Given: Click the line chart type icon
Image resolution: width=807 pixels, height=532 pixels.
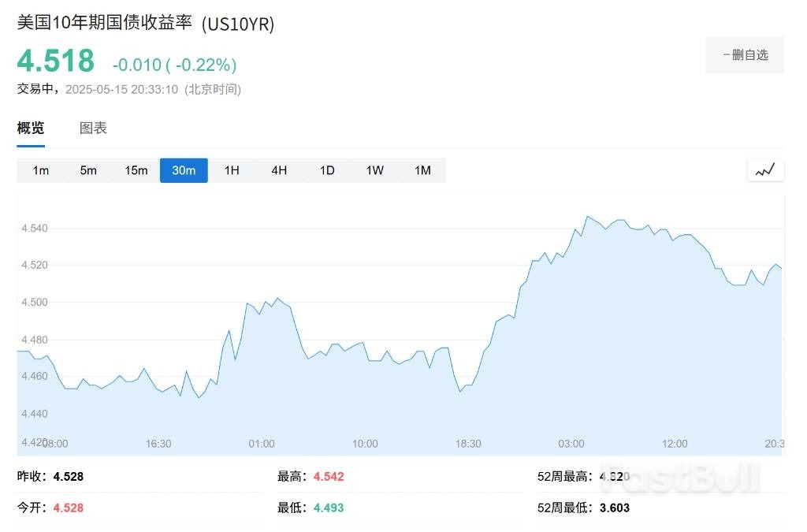Looking at the screenshot, I should point(765,169).
